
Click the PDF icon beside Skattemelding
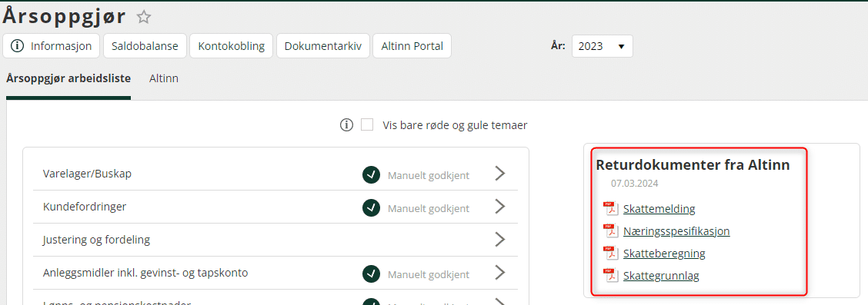pyautogui.click(x=610, y=208)
